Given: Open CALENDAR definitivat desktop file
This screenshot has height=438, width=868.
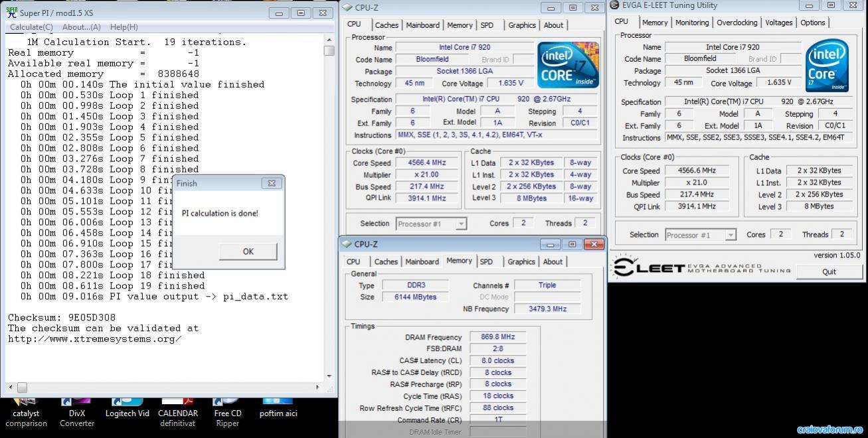Looking at the screenshot, I should click(x=178, y=412).
